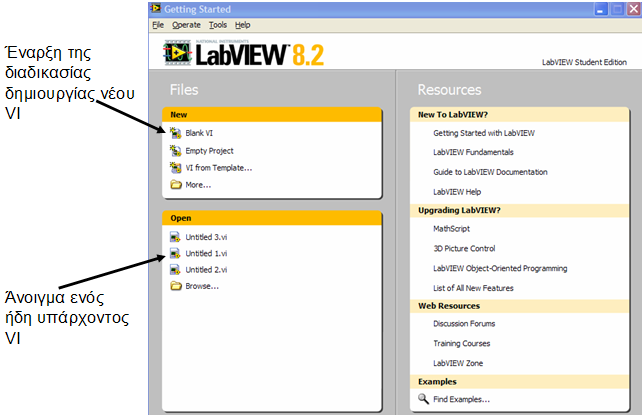Visit LabVIEW Zone
This screenshot has width=643, height=415.
click(x=458, y=363)
